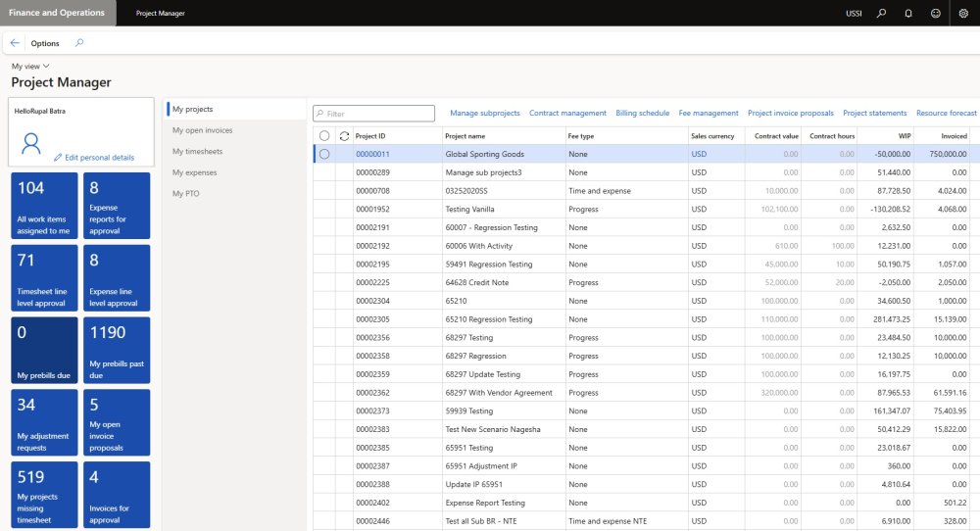Click Edit personal details link
This screenshot has height=531, width=980.
(x=93, y=157)
